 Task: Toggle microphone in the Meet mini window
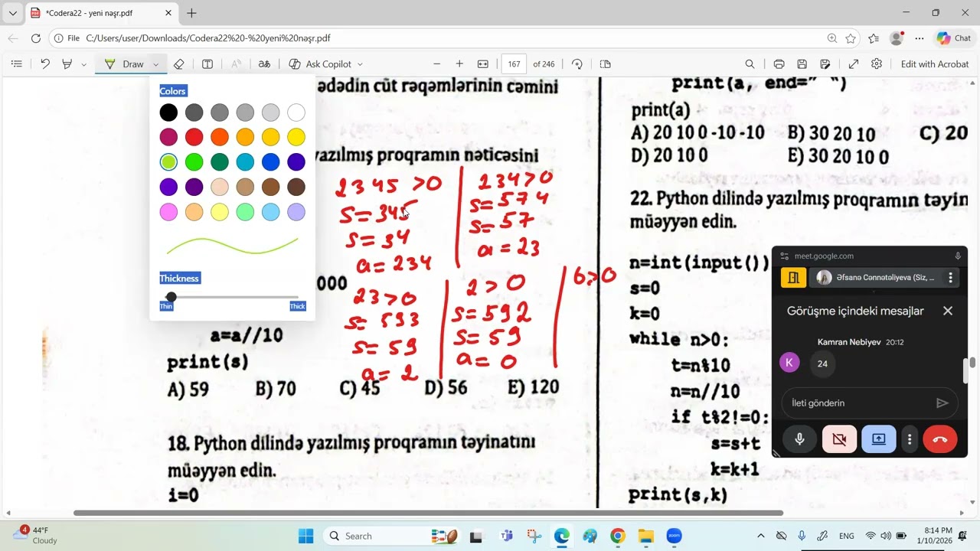pos(799,439)
